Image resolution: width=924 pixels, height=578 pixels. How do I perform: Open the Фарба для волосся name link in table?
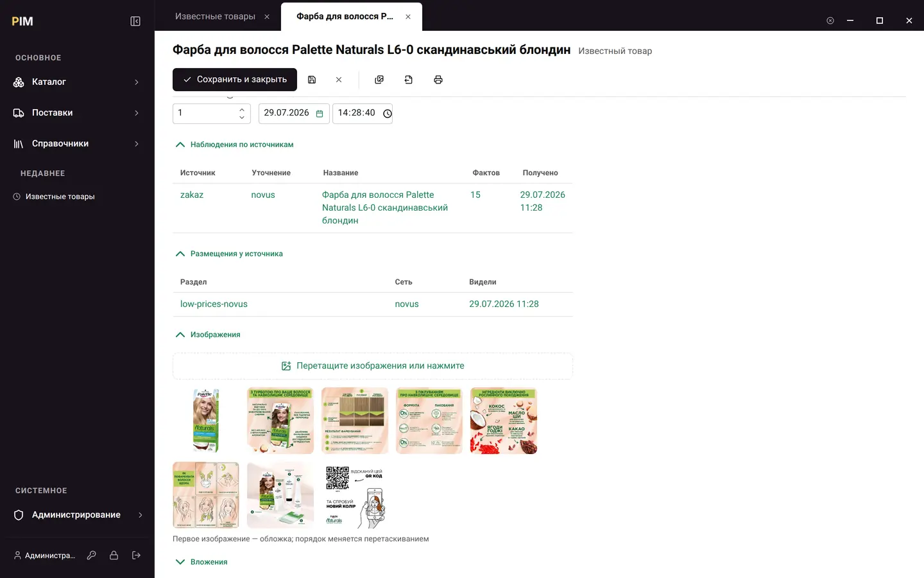point(385,207)
